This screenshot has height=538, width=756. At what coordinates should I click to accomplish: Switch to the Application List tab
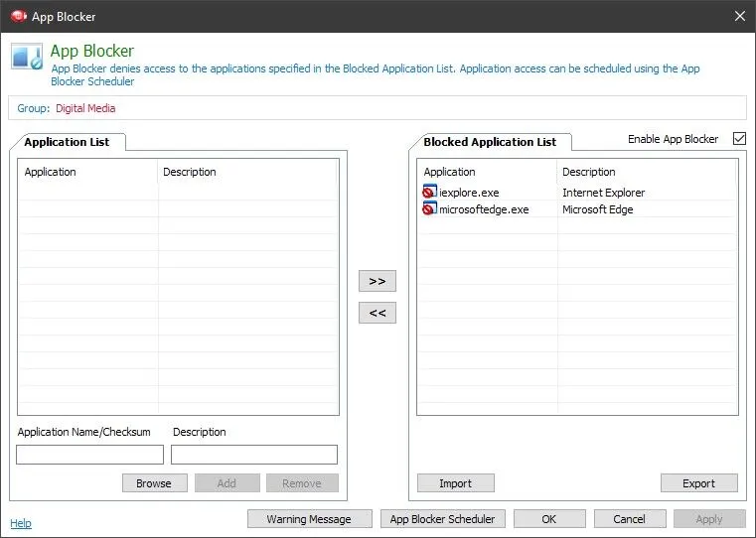point(67,142)
